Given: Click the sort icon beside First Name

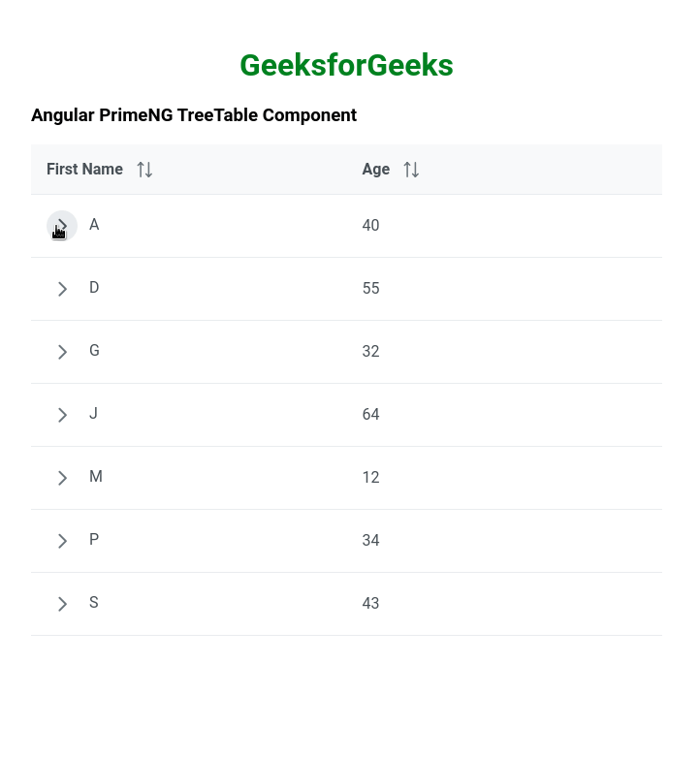Looking at the screenshot, I should coord(144,170).
